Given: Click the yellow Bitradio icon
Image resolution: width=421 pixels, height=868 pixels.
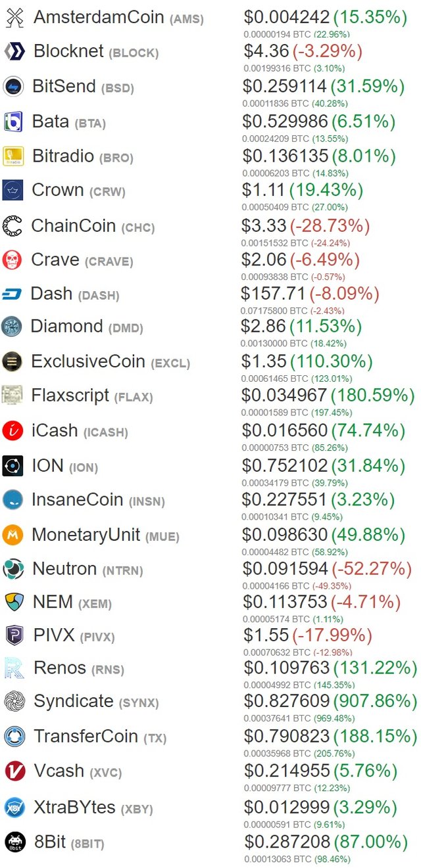Looking at the screenshot, I should (13, 156).
